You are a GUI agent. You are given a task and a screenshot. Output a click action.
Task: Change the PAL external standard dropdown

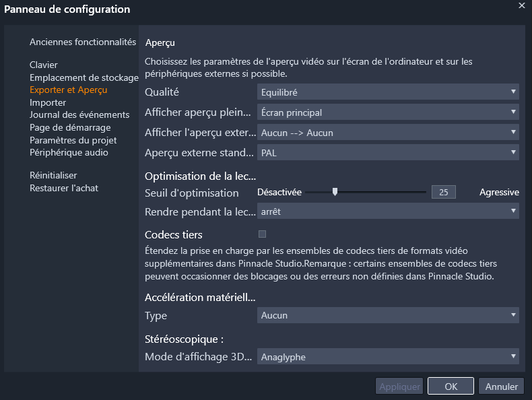click(x=388, y=153)
